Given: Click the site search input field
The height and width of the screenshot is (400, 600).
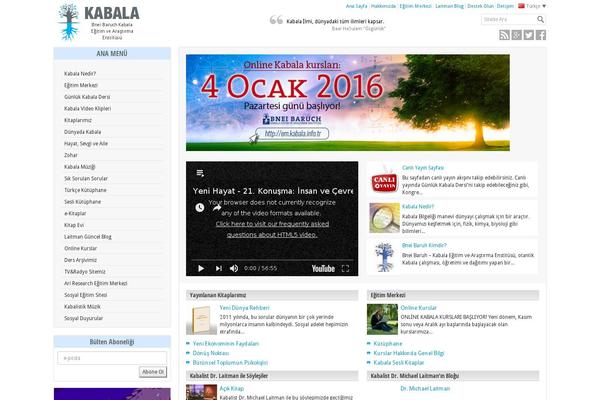Looking at the screenshot, I should (x=509, y=19).
